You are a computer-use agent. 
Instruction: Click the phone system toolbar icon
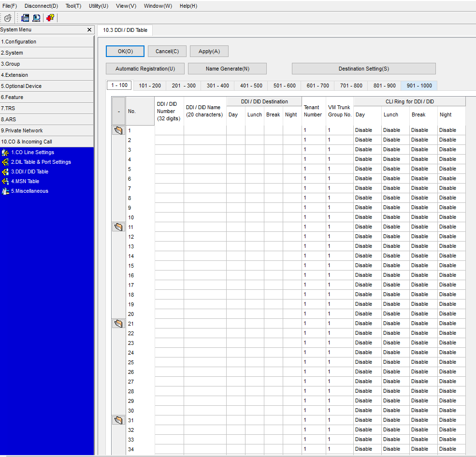[25, 18]
